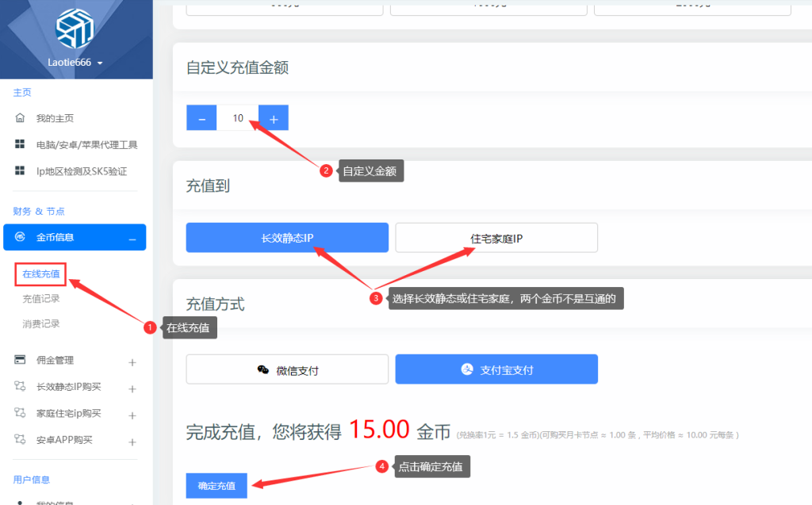Select 微信支付 payment method

287,369
